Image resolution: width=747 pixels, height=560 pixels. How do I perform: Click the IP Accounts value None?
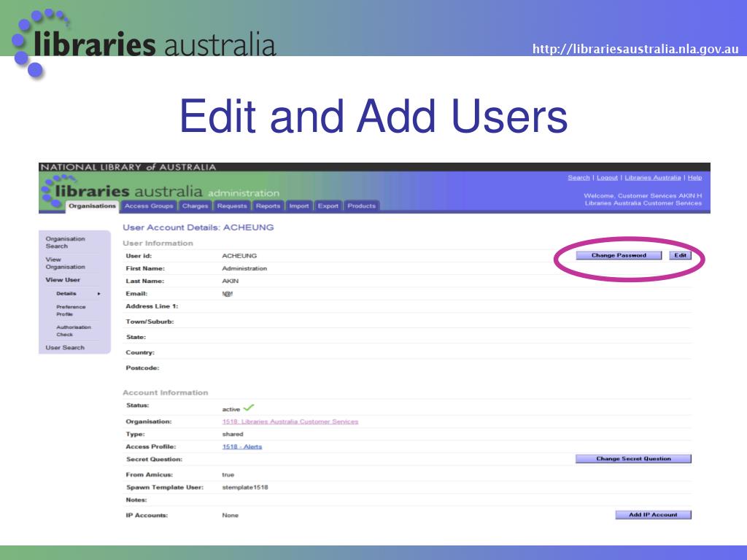pos(230,516)
